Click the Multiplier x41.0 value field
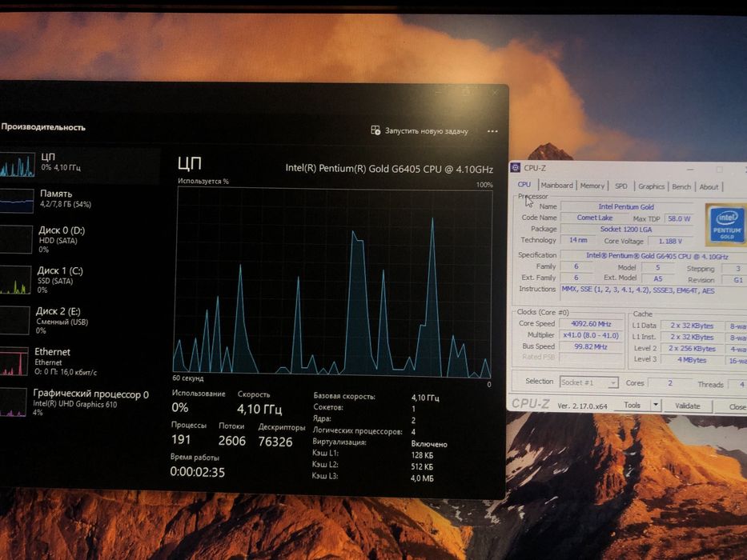Image resolution: width=747 pixels, height=560 pixels. click(x=591, y=335)
